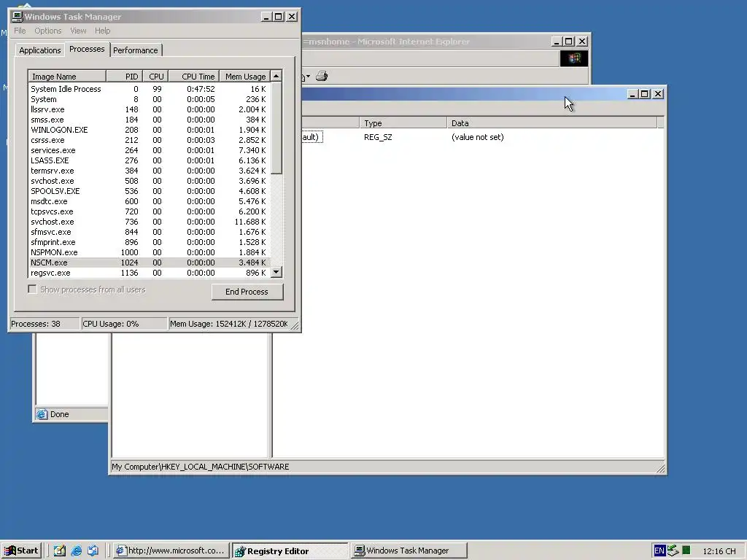
Task: Open the Start menu
Action: [x=21, y=551]
